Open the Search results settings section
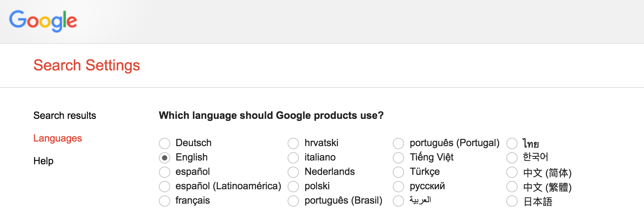Viewport: 644px width, 215px height. pyautogui.click(x=65, y=115)
